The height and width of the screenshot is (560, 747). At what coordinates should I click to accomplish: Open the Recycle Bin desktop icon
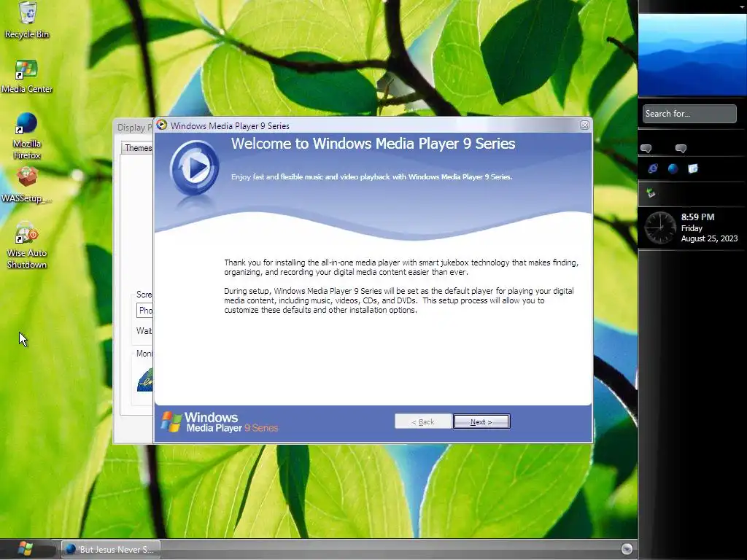click(x=27, y=20)
